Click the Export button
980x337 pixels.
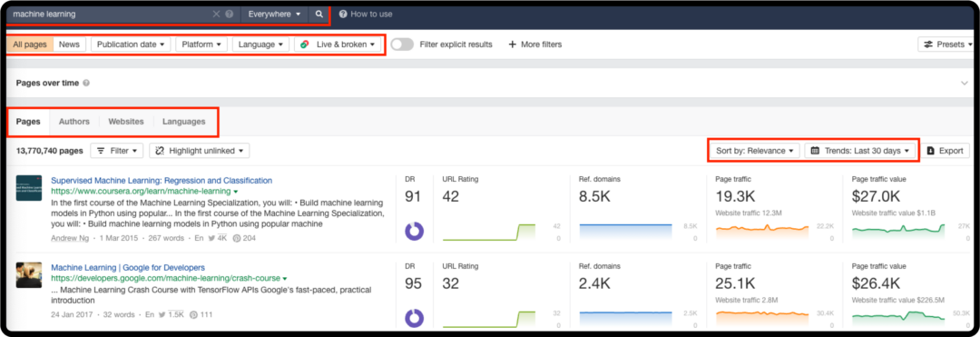pos(946,151)
